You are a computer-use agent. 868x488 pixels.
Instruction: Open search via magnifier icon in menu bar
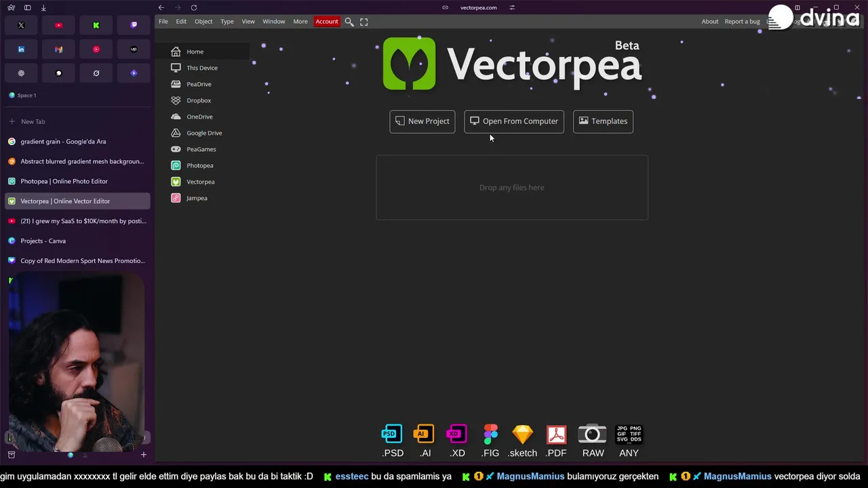(x=349, y=22)
